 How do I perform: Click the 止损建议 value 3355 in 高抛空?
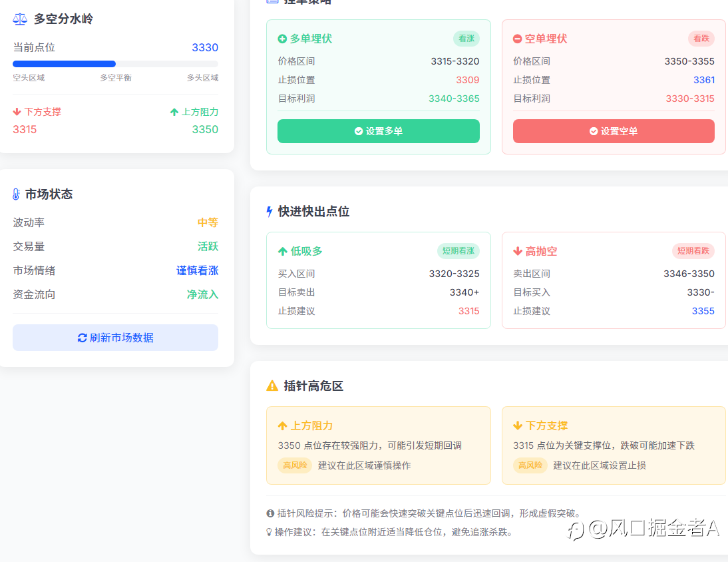(x=703, y=311)
